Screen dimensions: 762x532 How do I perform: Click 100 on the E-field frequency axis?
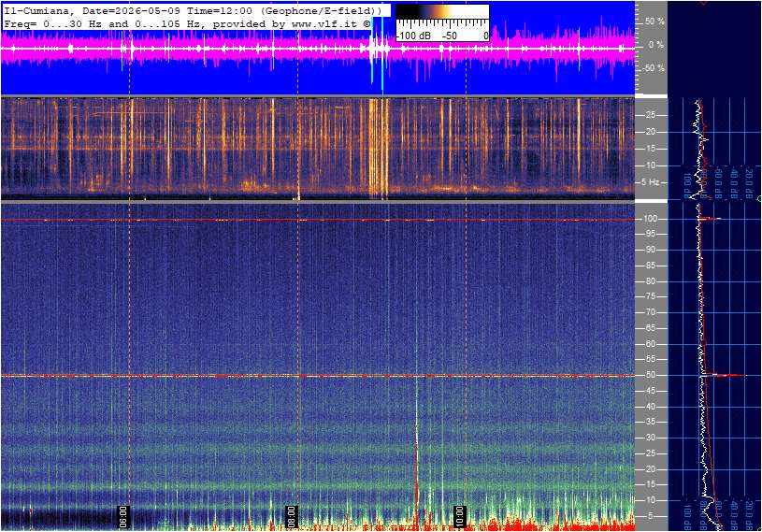click(651, 219)
